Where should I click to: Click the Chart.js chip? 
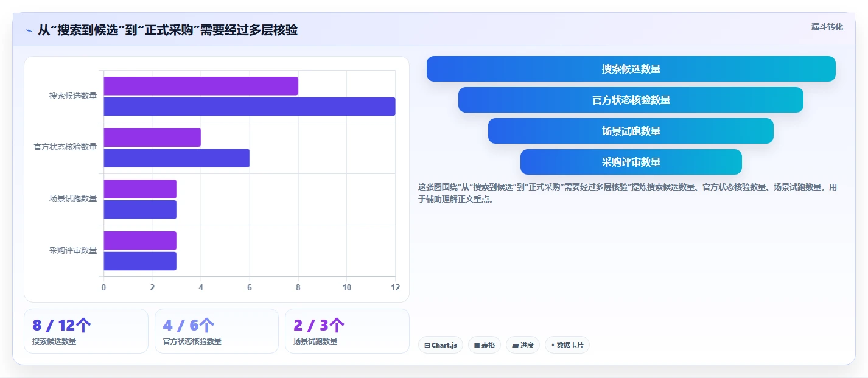441,345
